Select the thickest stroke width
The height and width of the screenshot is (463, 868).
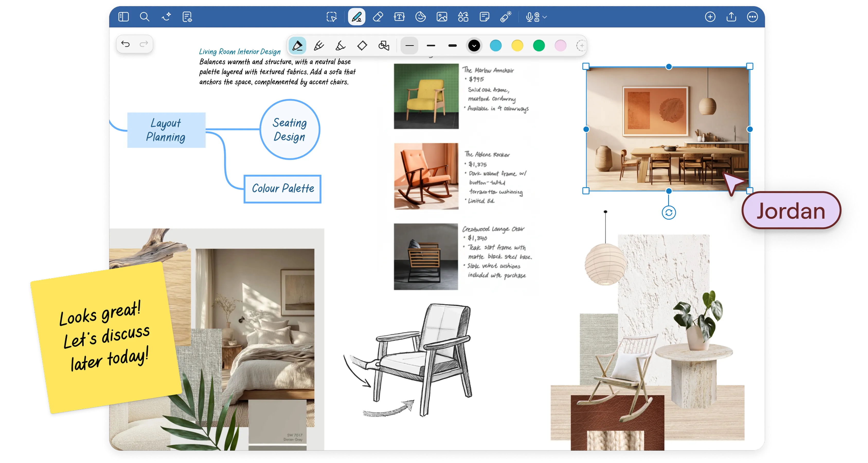[453, 46]
